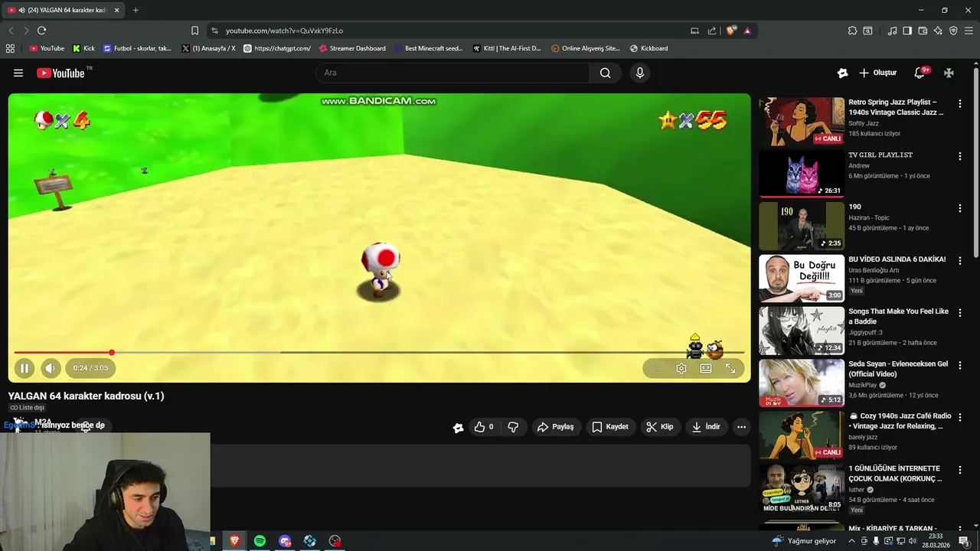
Task: Download video with İndir button
Action: coord(706,427)
